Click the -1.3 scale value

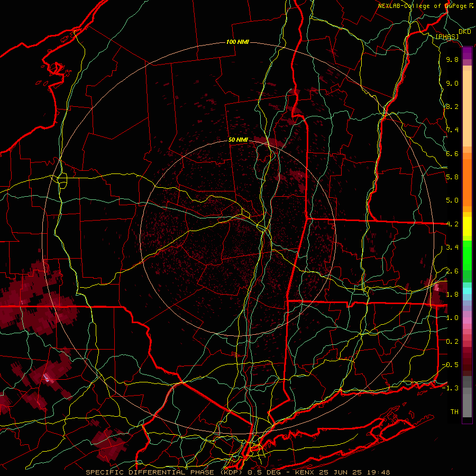pyautogui.click(x=450, y=388)
